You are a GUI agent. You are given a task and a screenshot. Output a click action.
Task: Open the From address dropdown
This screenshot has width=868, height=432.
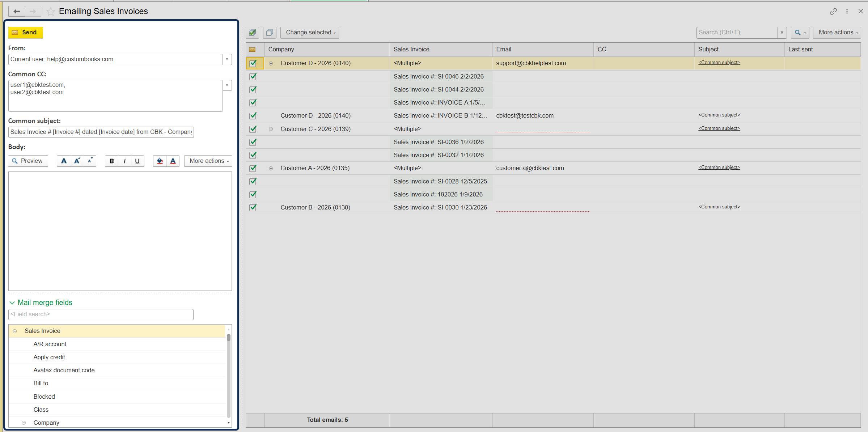click(227, 59)
